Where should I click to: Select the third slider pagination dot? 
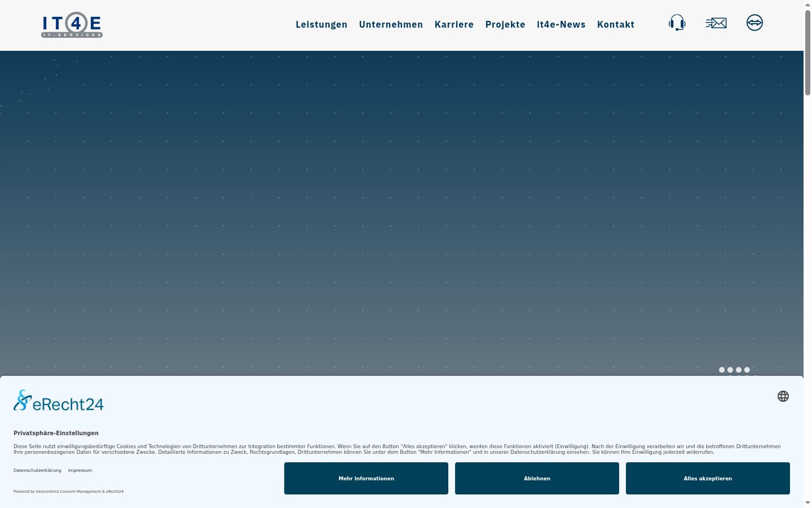click(739, 370)
